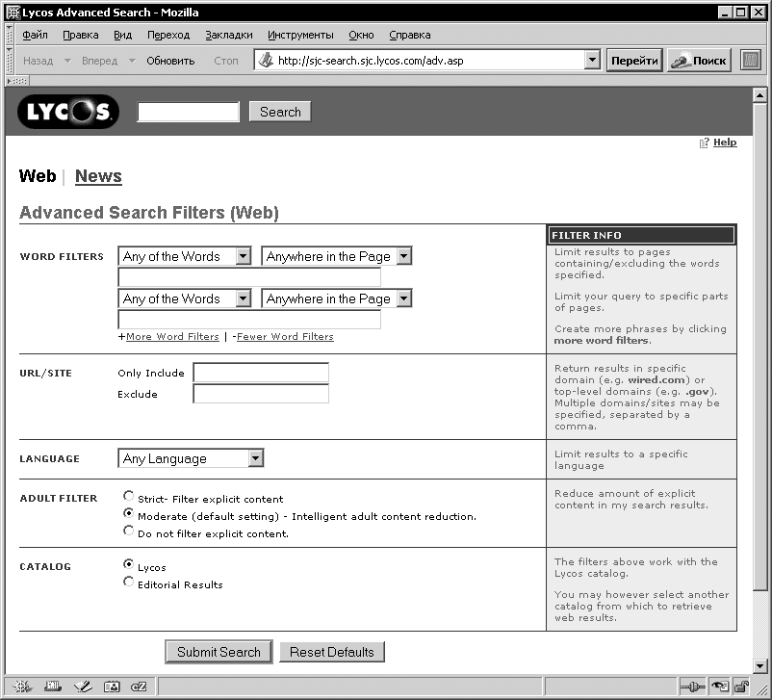
Task: Click the Mozilla window title icon
Action: pos(13,13)
